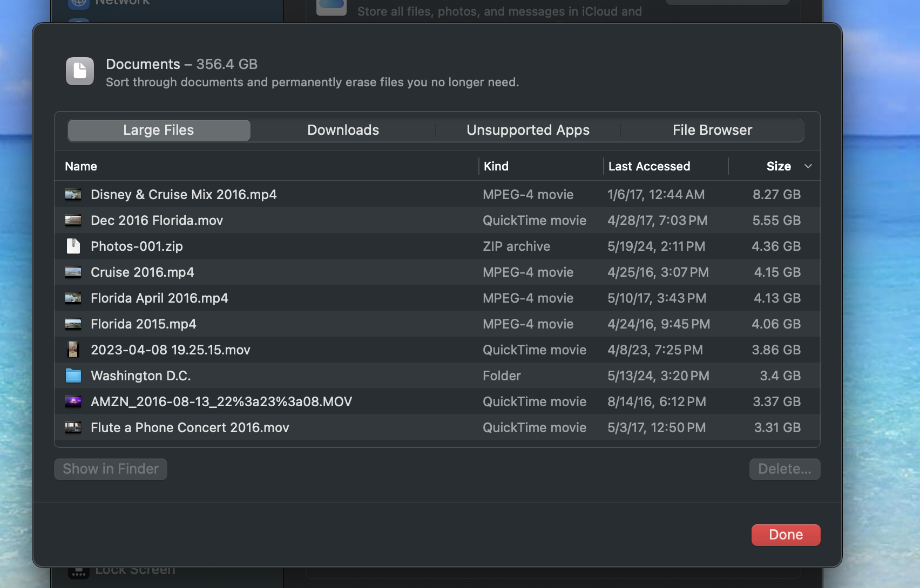Click the '4.13 GB' size value

[x=777, y=298]
